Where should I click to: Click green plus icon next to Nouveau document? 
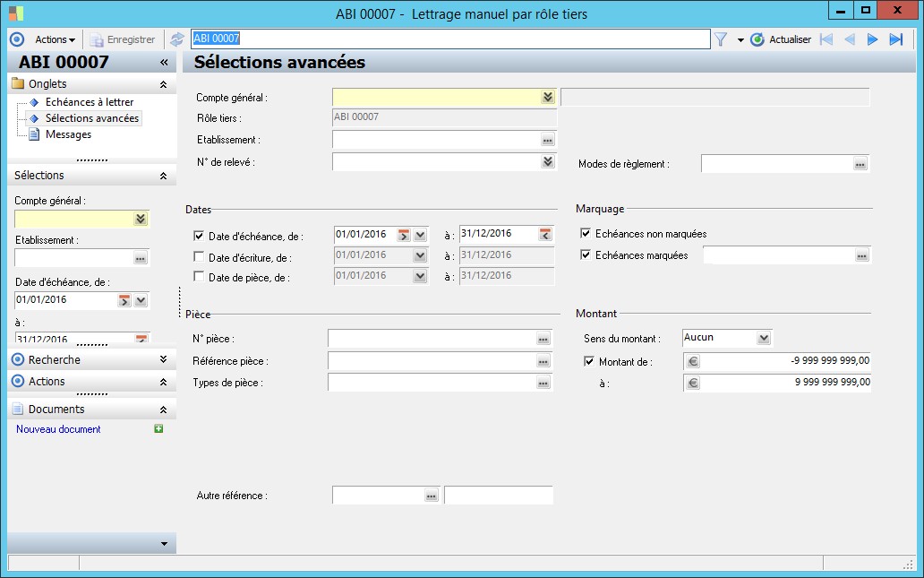(x=158, y=428)
